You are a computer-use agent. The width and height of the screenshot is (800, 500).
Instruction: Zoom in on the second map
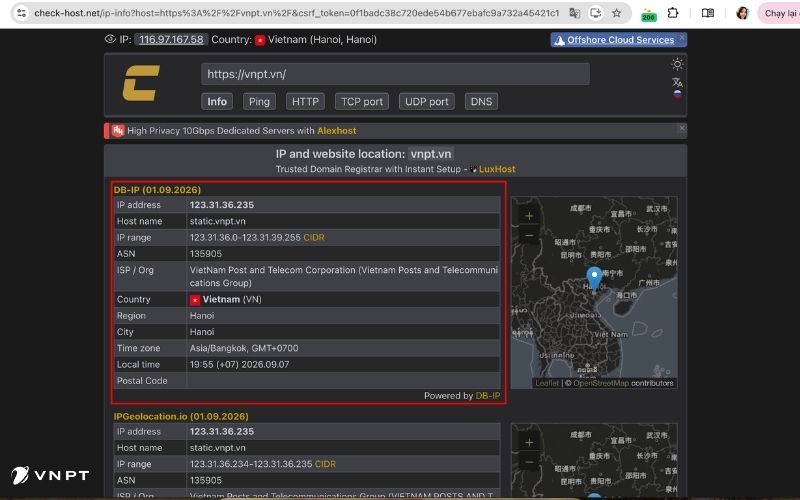click(529, 442)
